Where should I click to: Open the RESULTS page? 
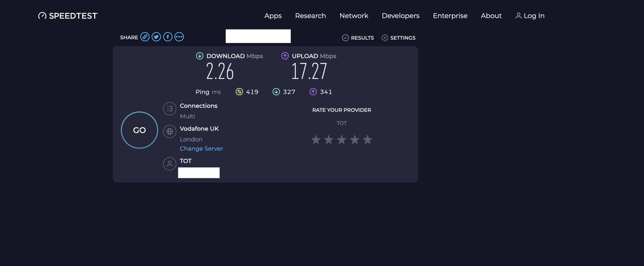362,38
